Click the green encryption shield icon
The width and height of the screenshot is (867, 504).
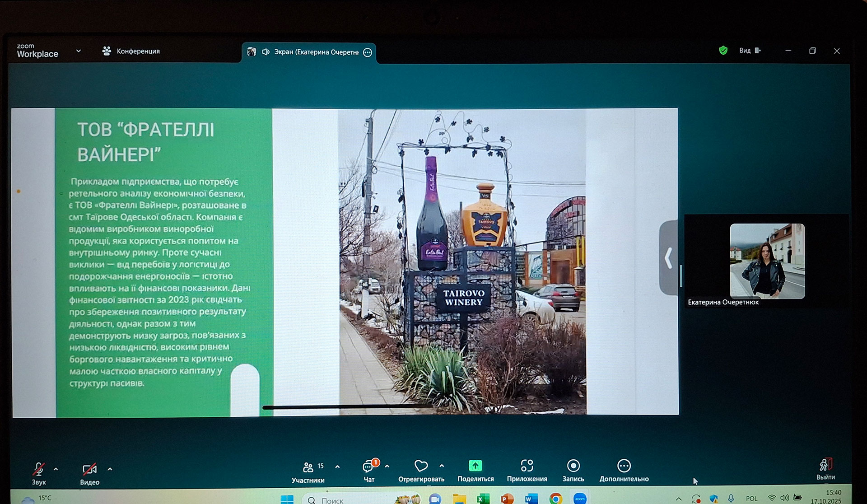click(x=723, y=51)
